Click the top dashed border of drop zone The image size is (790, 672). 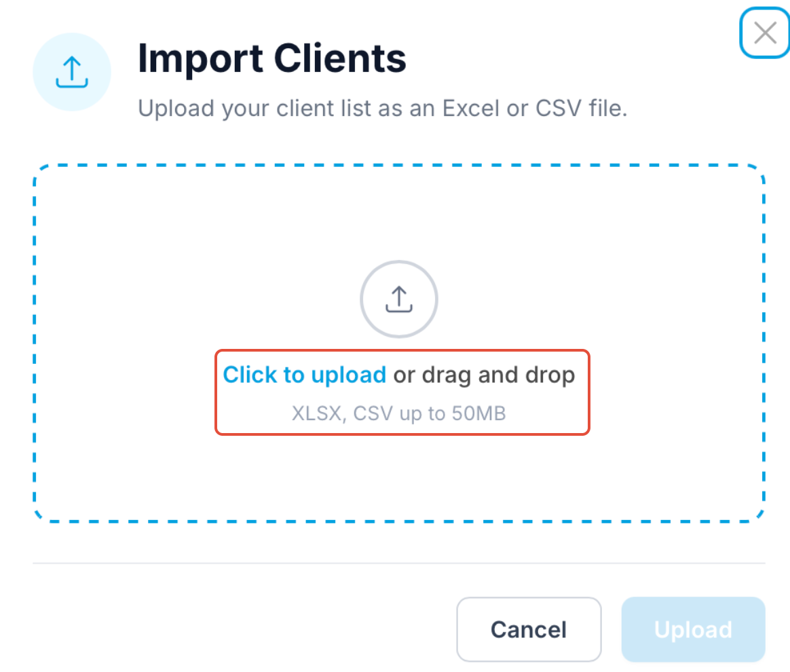click(399, 166)
